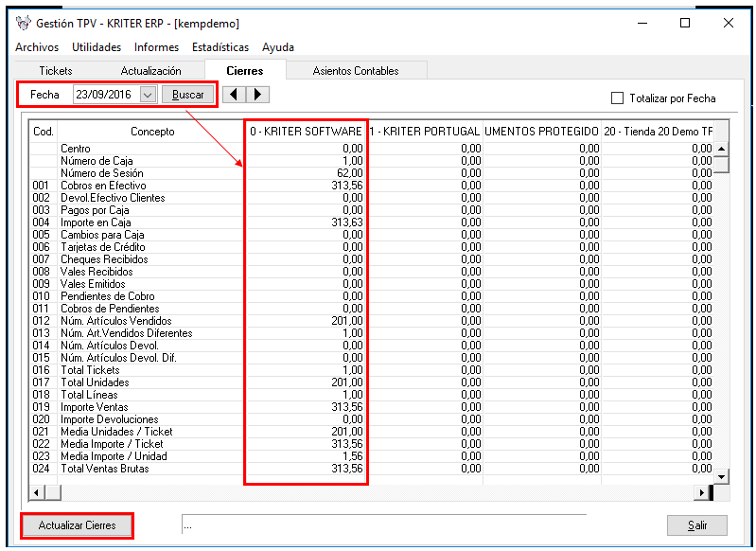Click the vertical scrollbar thumb of the table
756x551 pixels.
click(x=721, y=164)
